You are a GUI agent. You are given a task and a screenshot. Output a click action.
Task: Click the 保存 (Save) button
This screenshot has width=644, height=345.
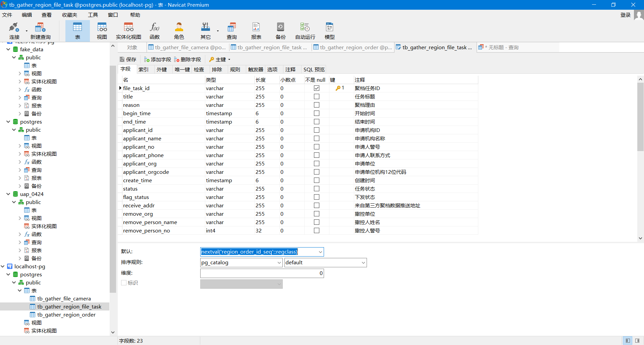click(x=128, y=59)
